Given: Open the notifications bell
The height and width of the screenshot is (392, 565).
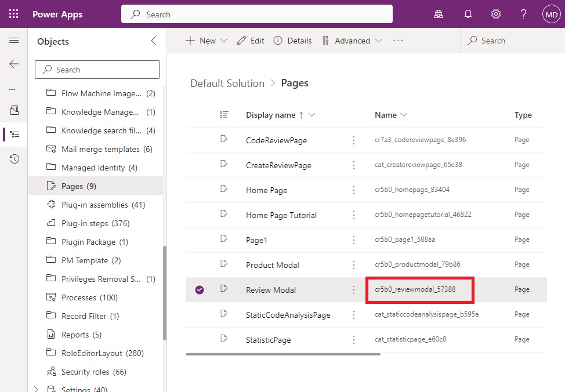Looking at the screenshot, I should coord(468,14).
